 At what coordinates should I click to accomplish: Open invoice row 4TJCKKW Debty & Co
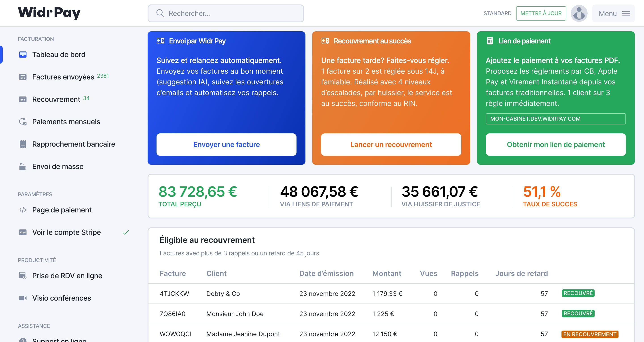(x=391, y=294)
